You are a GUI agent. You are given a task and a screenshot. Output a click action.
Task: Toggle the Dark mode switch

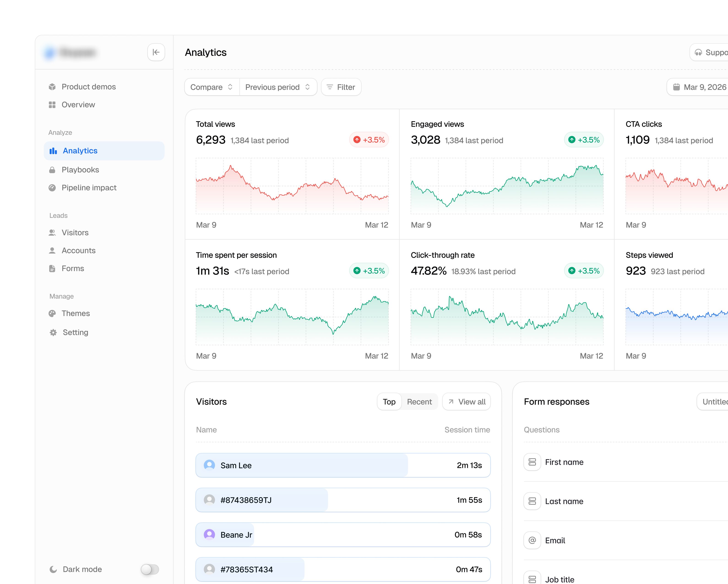149,569
